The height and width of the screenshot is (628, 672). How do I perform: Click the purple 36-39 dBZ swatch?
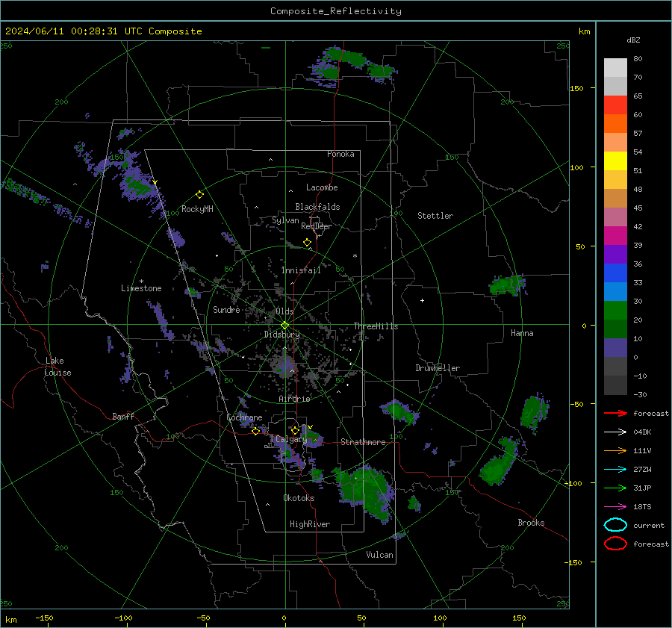[615, 254]
